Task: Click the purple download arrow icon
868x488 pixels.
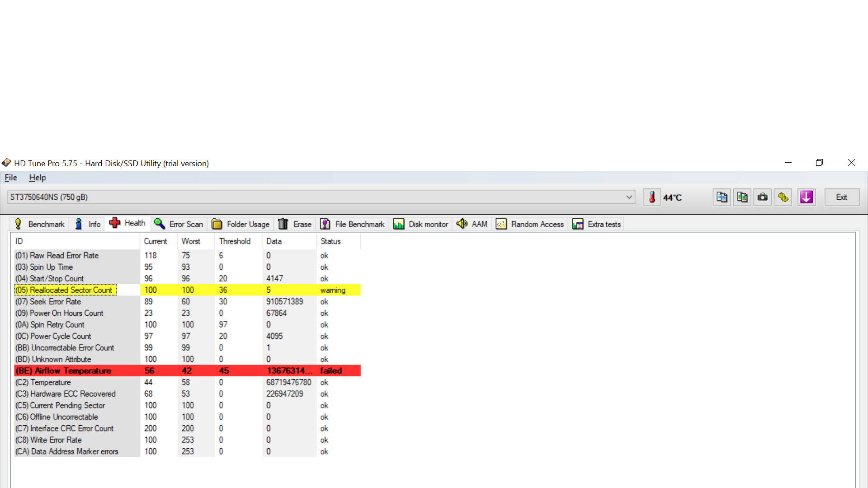Action: [x=807, y=197]
